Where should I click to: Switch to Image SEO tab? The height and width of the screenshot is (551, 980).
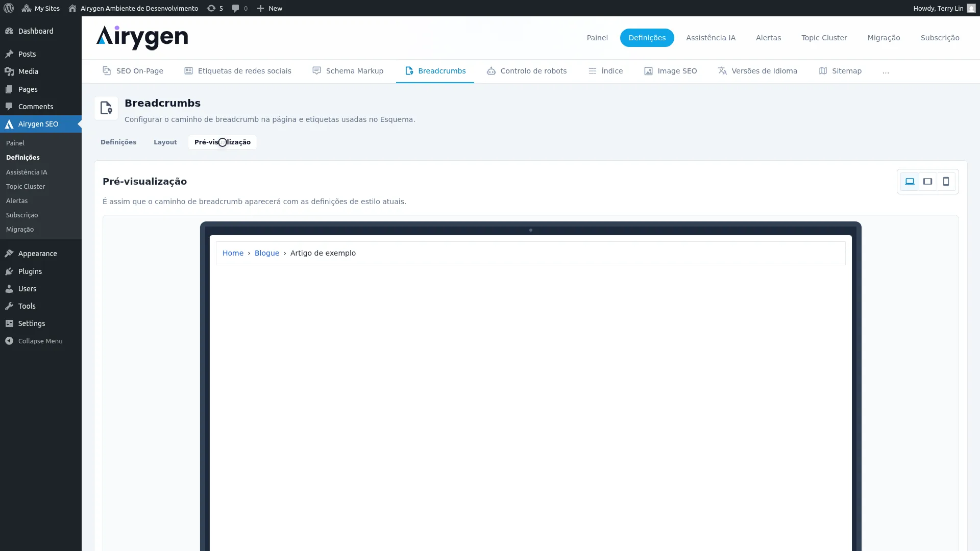click(x=670, y=71)
